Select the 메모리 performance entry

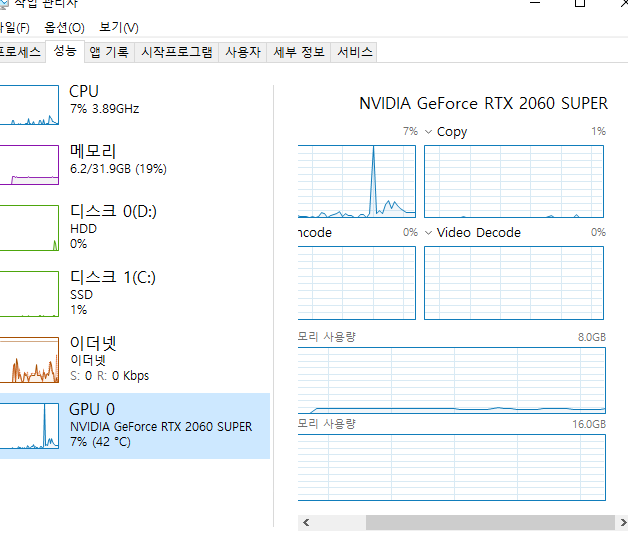pos(135,165)
